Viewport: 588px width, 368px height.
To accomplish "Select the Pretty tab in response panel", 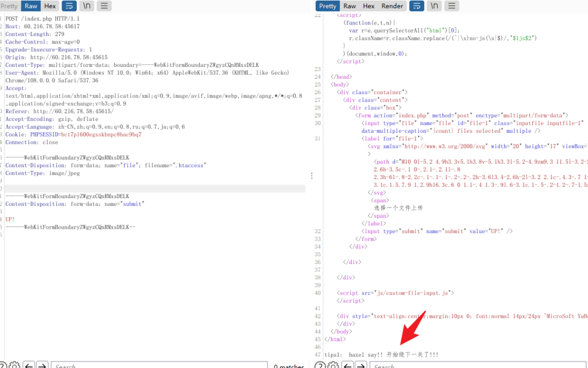I will coord(328,6).
